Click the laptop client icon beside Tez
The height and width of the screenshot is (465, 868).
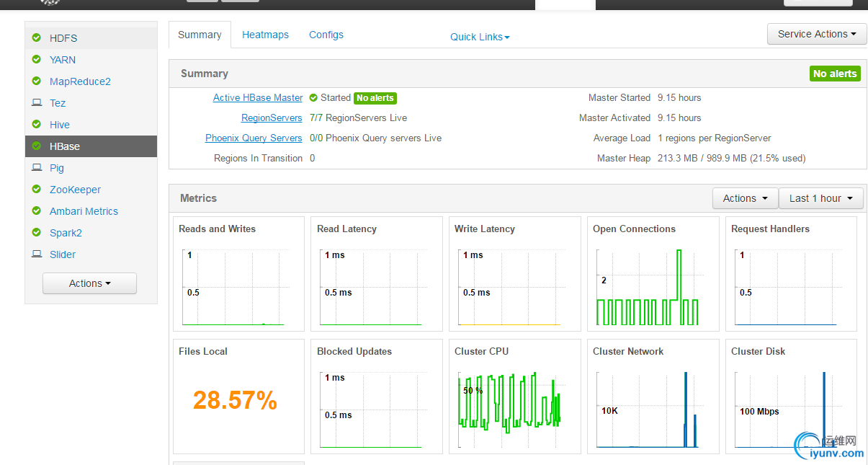[37, 103]
